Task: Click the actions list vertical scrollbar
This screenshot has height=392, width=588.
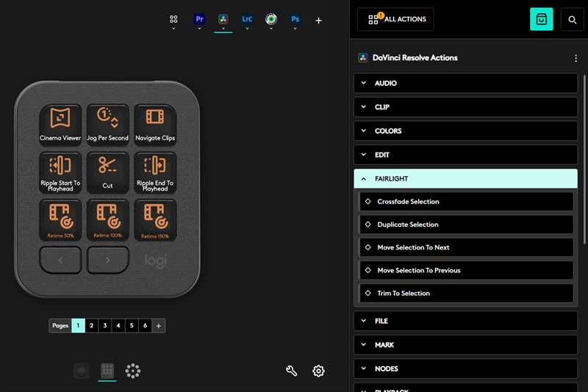Action: coord(584,159)
